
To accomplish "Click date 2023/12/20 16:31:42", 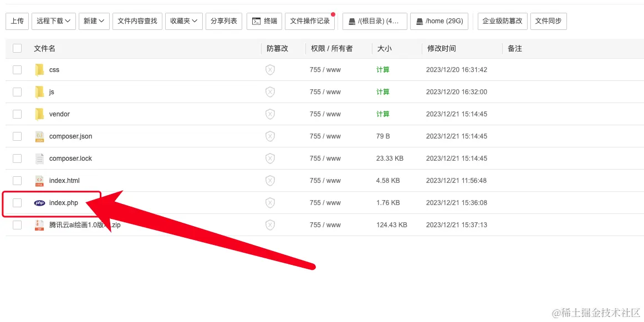I will point(457,70).
